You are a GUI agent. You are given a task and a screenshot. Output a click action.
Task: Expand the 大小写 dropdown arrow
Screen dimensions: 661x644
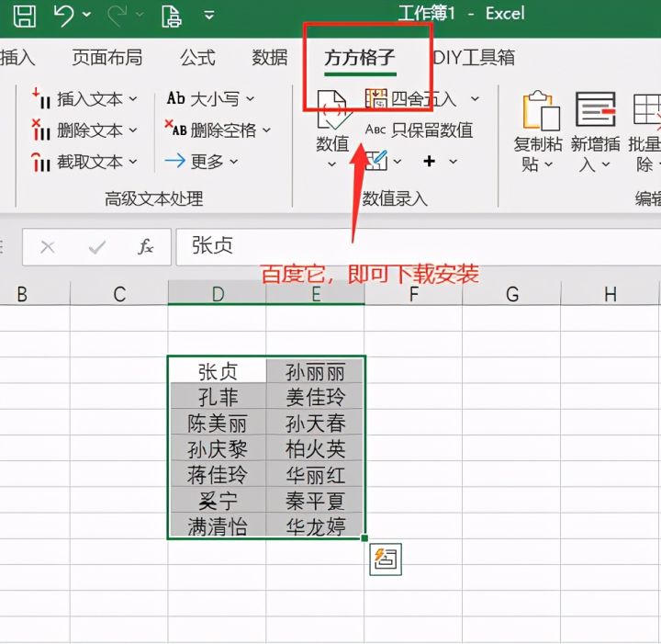tap(251, 99)
